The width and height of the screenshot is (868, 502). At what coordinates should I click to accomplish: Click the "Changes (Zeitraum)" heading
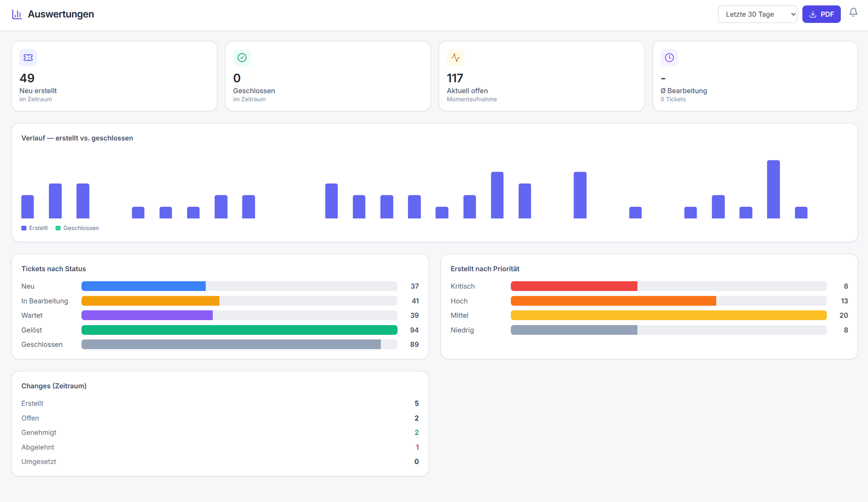tap(54, 386)
